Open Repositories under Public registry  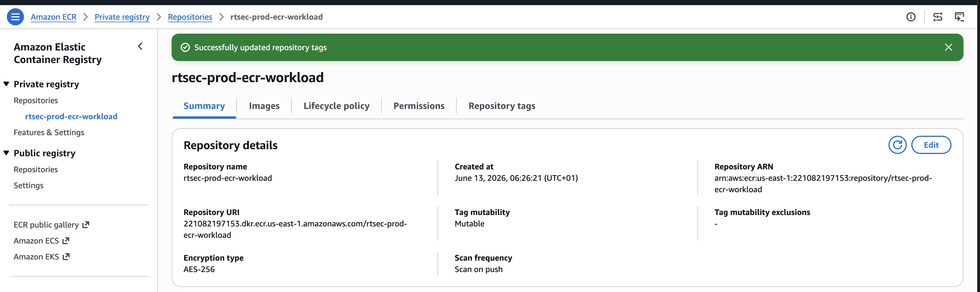[36, 169]
